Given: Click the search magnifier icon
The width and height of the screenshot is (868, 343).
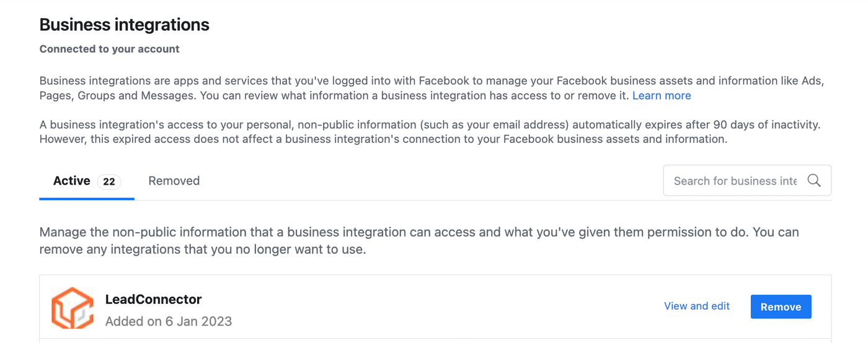Looking at the screenshot, I should coord(813,181).
